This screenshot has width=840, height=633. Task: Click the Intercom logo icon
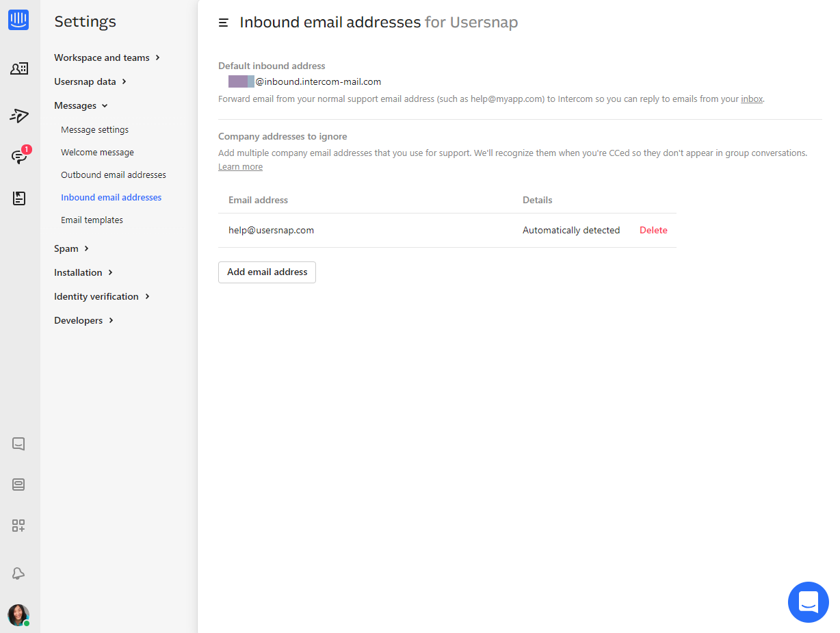tap(18, 20)
